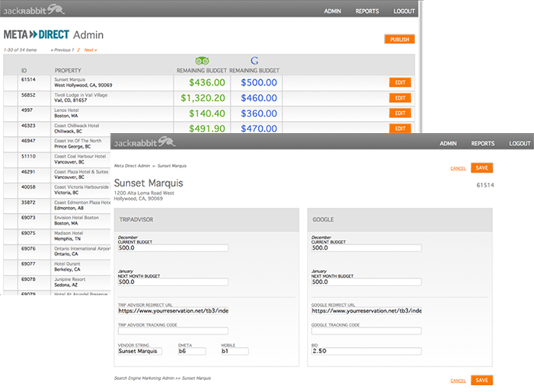Click the Jackrabbit logo in the back window
Viewport: 534px width, 392px height.
34,10
